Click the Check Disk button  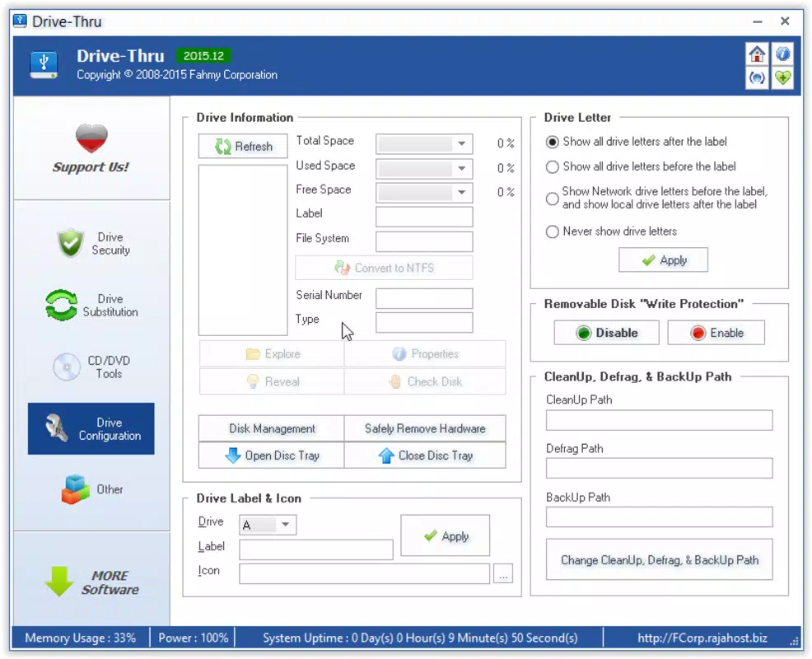point(425,382)
